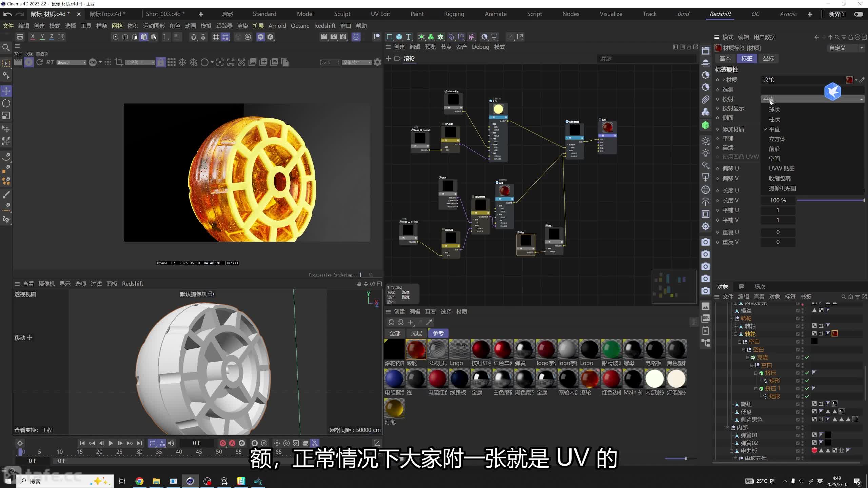The image size is (868, 488).
Task: Open the Debug menu in node editor
Action: 480,47
